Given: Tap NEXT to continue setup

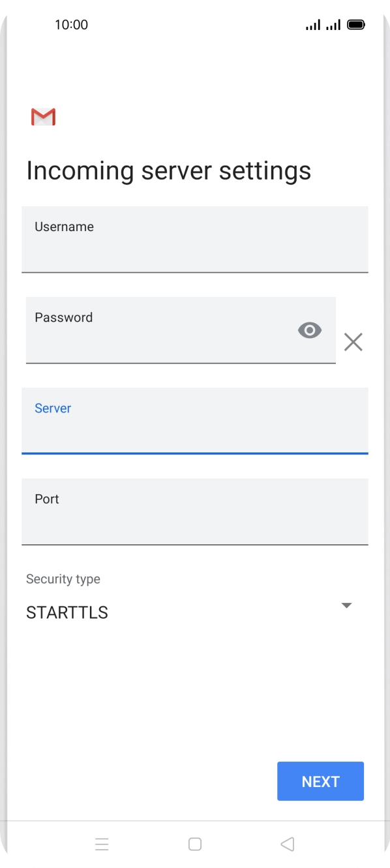Looking at the screenshot, I should click(x=320, y=781).
